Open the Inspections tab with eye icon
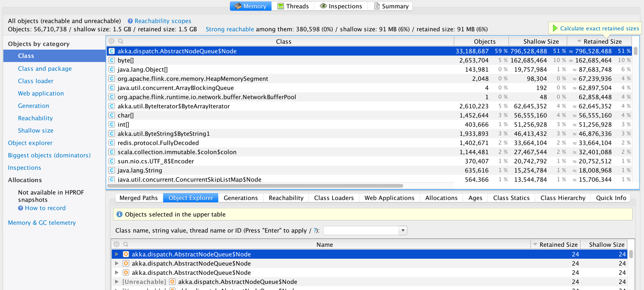 pos(341,6)
